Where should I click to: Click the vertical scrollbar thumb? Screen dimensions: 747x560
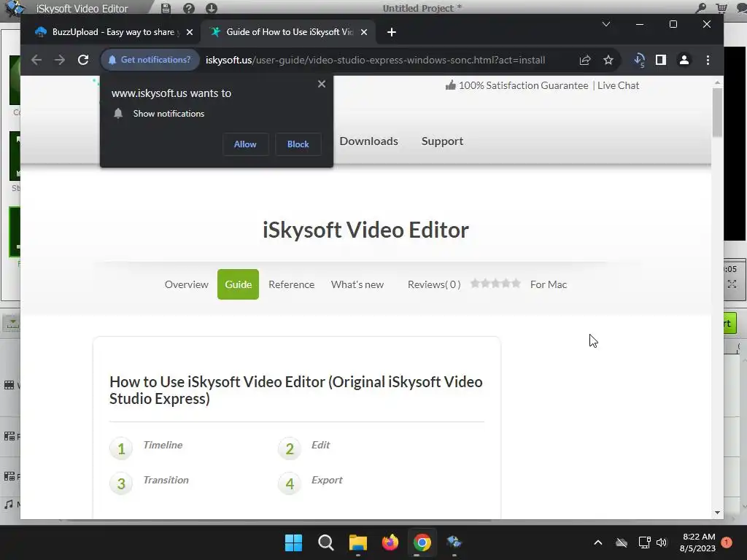(717, 112)
